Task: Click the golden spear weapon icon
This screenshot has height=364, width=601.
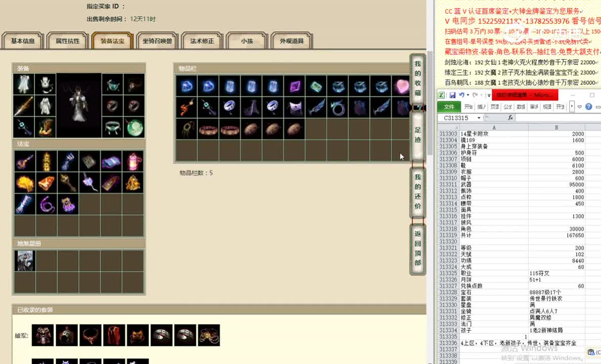Action: (23, 106)
